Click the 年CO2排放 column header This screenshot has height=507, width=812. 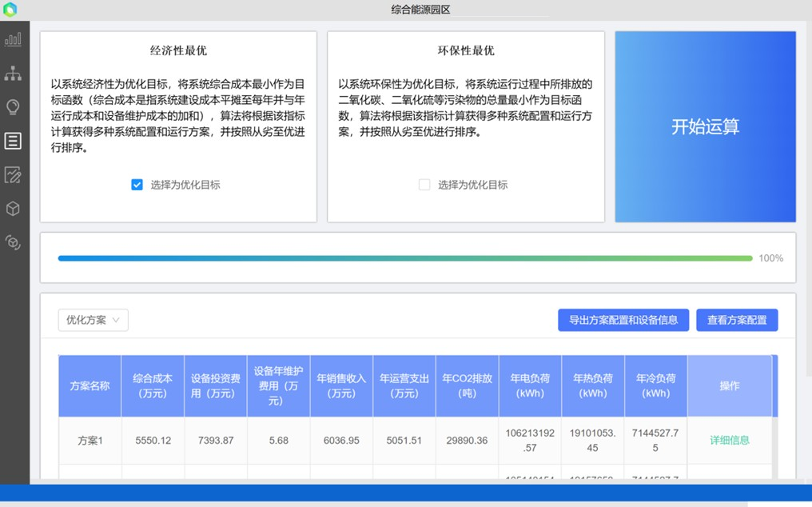(467, 385)
